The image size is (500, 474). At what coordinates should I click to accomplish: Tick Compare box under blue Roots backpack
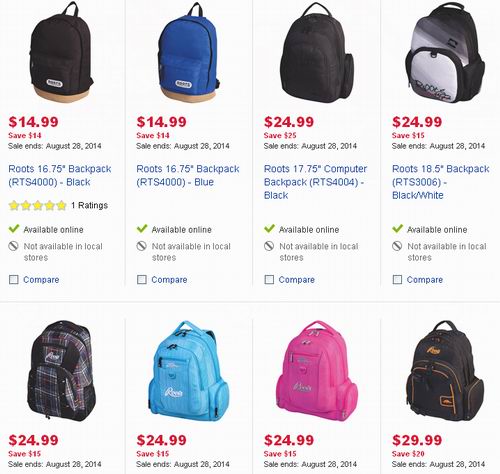click(x=142, y=279)
